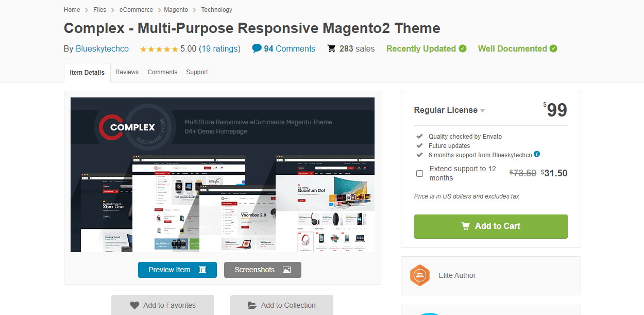This screenshot has height=315, width=644.
Task: Click the folder icon on Add to Collection
Action: pos(252,305)
